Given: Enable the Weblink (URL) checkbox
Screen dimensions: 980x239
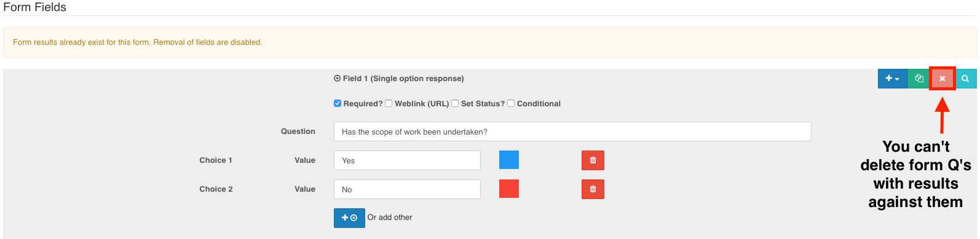Looking at the screenshot, I should [x=389, y=103].
